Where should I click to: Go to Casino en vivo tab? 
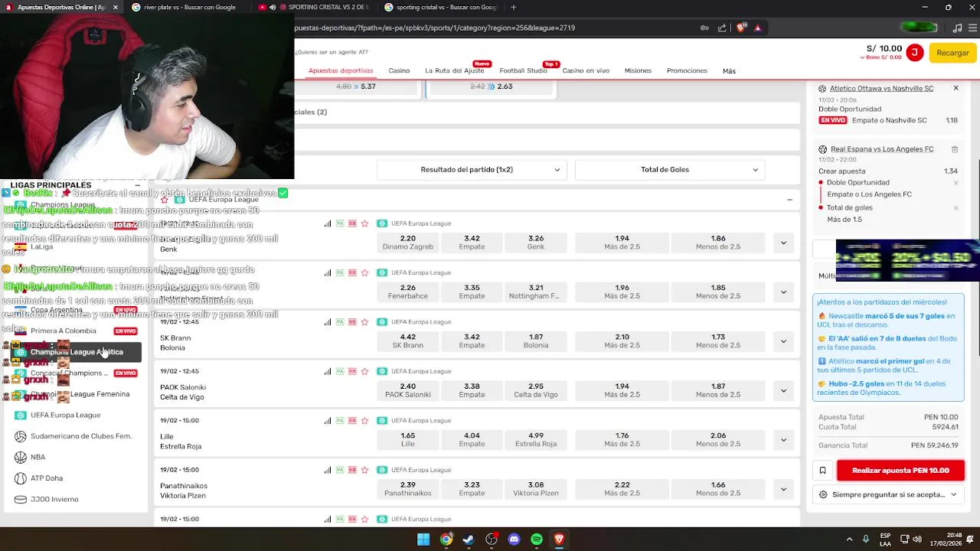click(586, 70)
